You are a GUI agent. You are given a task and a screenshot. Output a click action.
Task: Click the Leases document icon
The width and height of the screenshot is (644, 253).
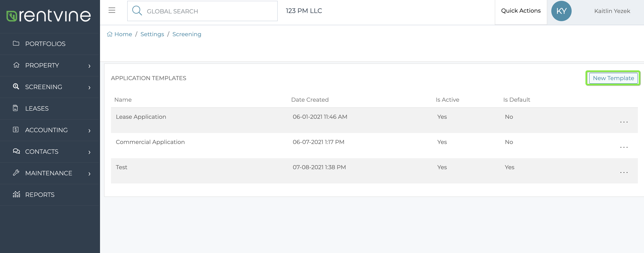tap(15, 108)
